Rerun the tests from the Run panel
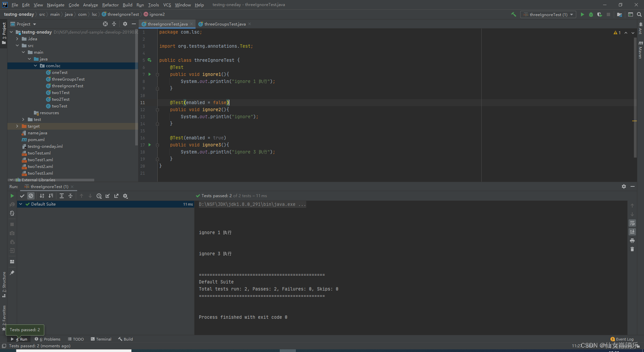Screen dimensions: 644x352 point(12,196)
